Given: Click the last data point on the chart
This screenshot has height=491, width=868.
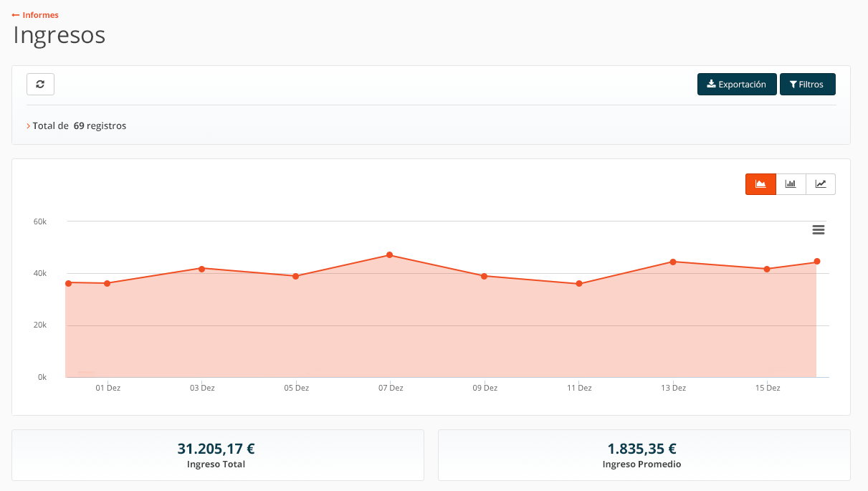Looking at the screenshot, I should [x=817, y=262].
